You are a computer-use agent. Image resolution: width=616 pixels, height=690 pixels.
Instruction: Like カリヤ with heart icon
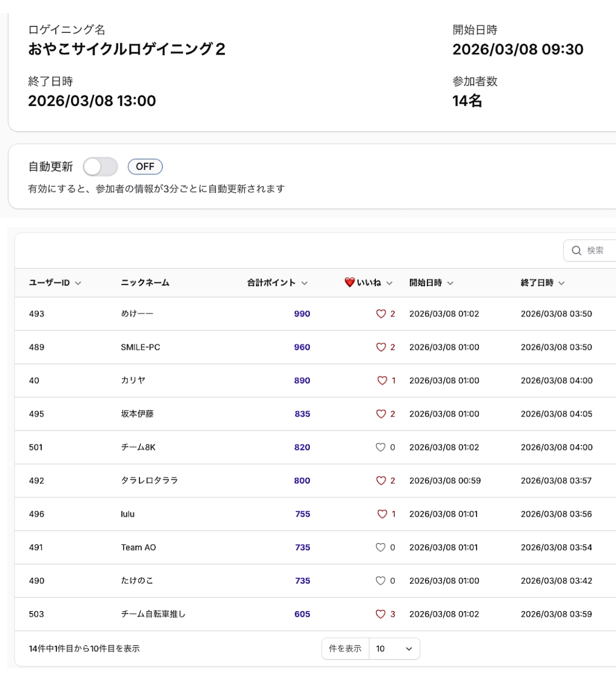(x=383, y=381)
